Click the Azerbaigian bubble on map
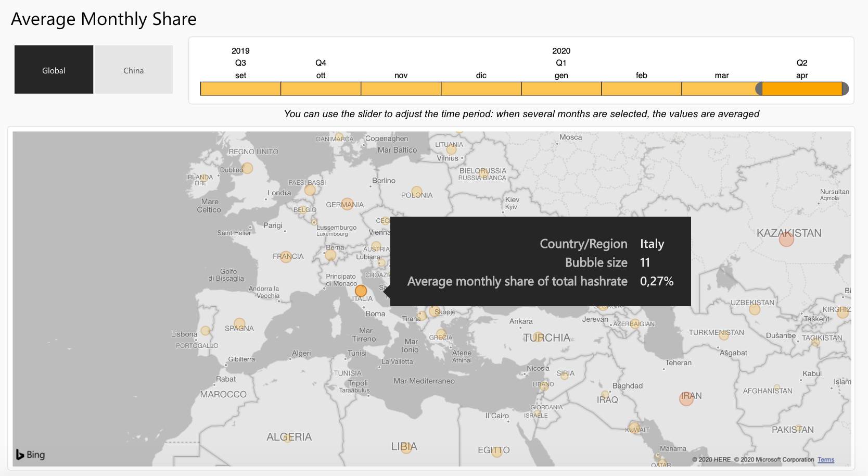This screenshot has width=868, height=476. (x=635, y=324)
